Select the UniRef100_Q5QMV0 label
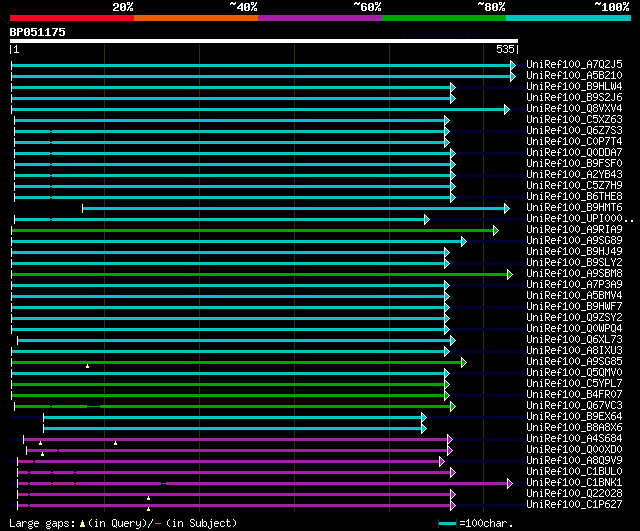 click(x=574, y=373)
